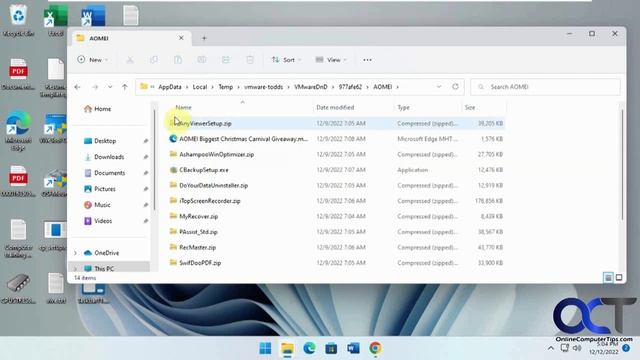Open the Recent locations dropdown arrow
This screenshot has width=640, height=360.
pos(110,87)
